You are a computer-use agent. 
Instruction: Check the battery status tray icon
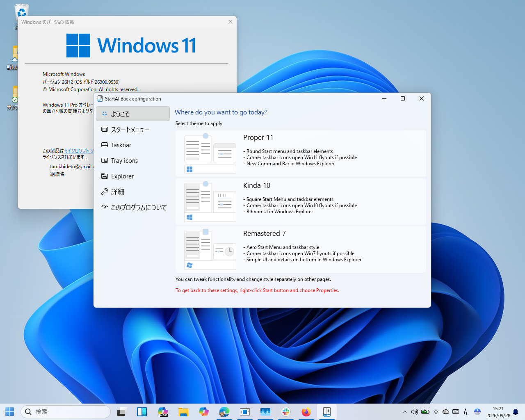click(425, 412)
